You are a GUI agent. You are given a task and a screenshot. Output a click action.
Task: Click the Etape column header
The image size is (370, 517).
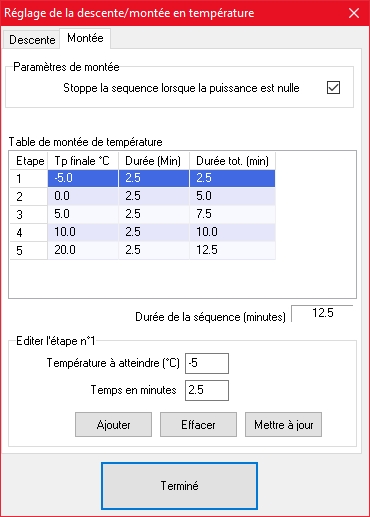[29, 161]
